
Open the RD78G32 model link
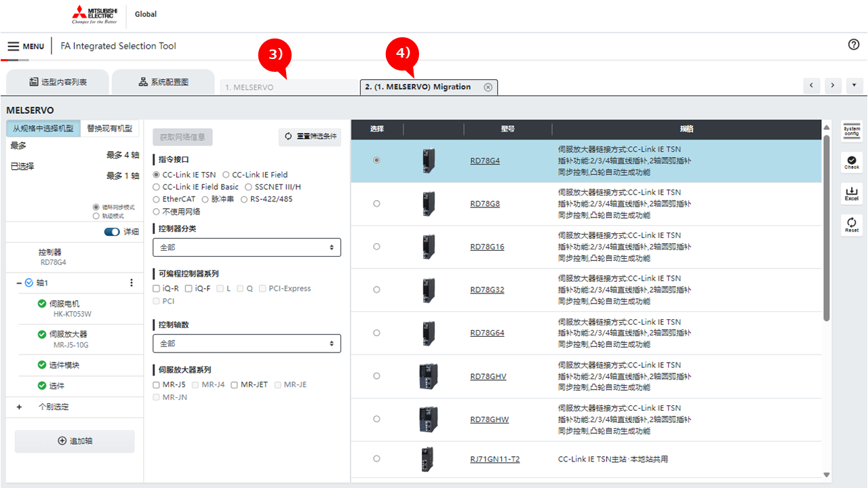point(487,290)
